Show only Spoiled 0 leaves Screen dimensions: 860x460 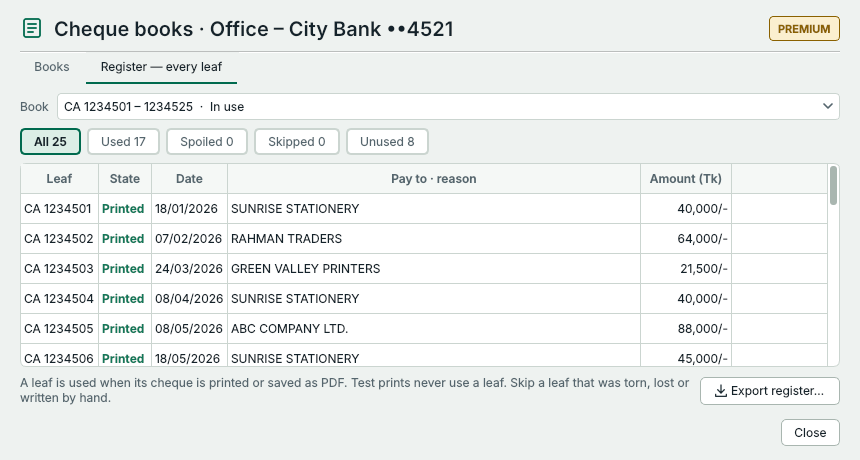(207, 141)
